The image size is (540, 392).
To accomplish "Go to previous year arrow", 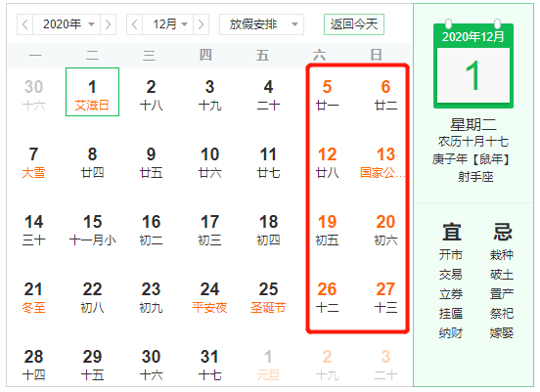I will 24,24.
